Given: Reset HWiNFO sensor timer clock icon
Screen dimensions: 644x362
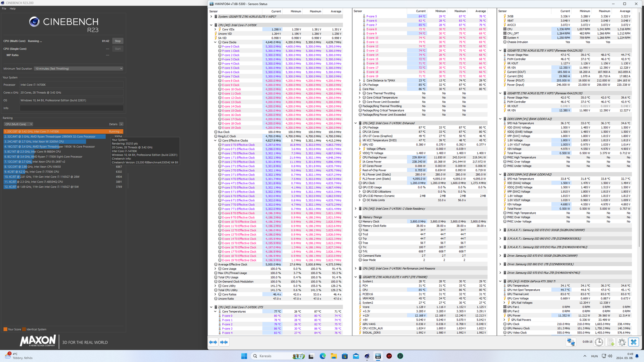Looking at the screenshot, I should click(599, 342).
